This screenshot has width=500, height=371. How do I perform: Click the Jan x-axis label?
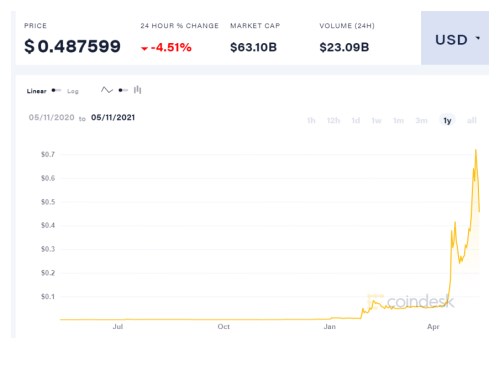330,327
